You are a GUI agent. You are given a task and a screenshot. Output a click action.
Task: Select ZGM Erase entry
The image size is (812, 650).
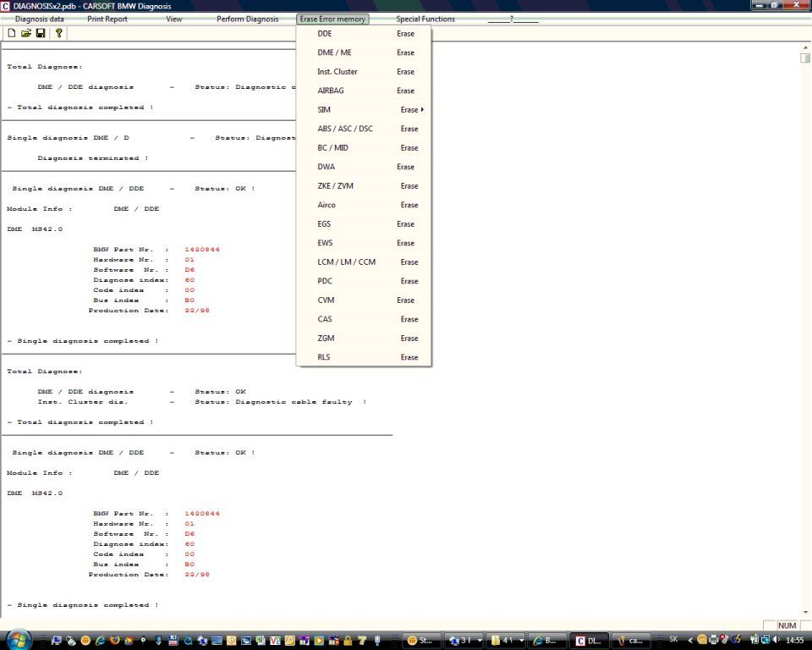pyautogui.click(x=364, y=338)
